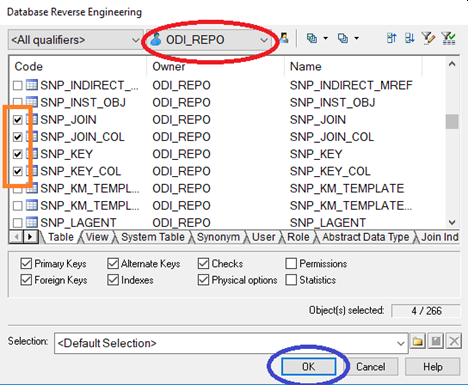Click the delete selection X icon
Image resolution: width=468 pixels, height=385 pixels.
click(454, 341)
